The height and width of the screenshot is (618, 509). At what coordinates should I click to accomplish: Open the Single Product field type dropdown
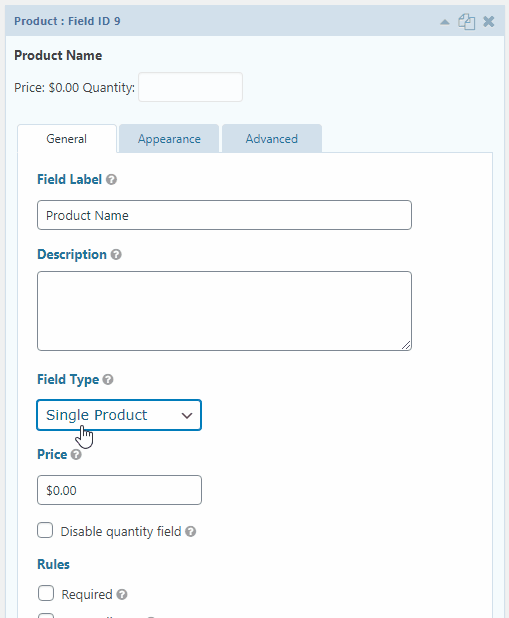(119, 415)
